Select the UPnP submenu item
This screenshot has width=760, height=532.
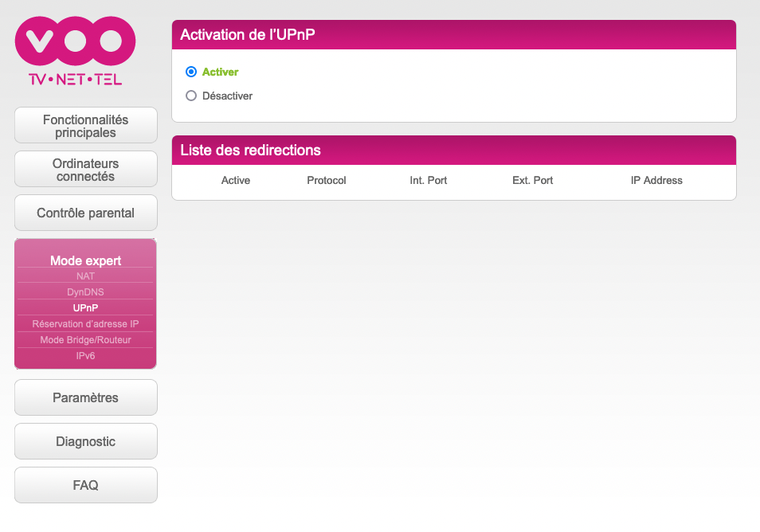85,307
